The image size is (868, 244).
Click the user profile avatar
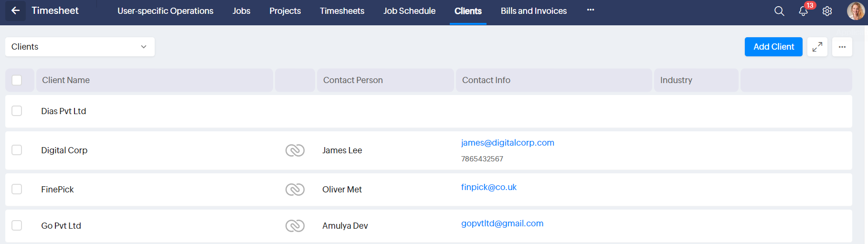pos(855,11)
